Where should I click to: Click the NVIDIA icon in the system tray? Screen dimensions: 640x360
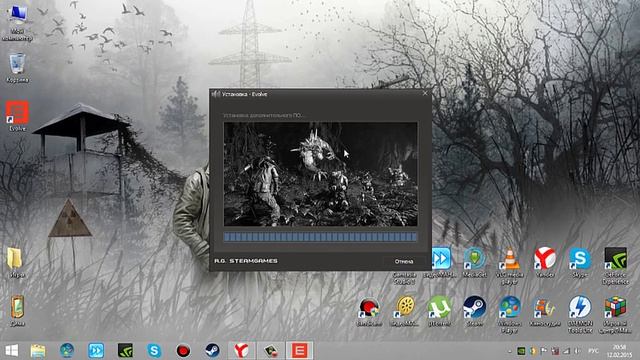click(x=521, y=351)
